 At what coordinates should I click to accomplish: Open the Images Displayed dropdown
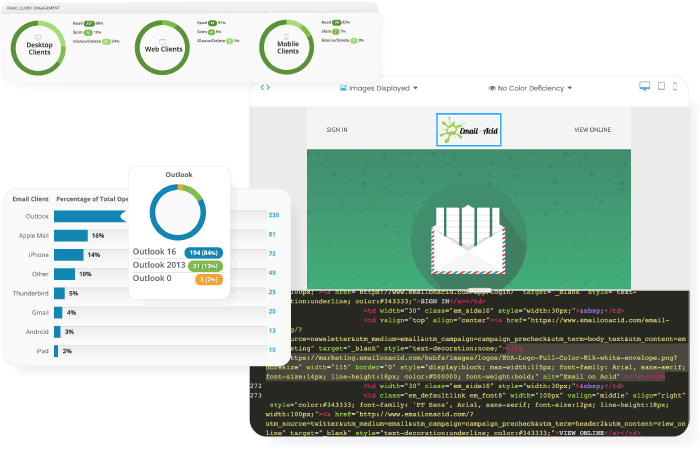pyautogui.click(x=379, y=88)
